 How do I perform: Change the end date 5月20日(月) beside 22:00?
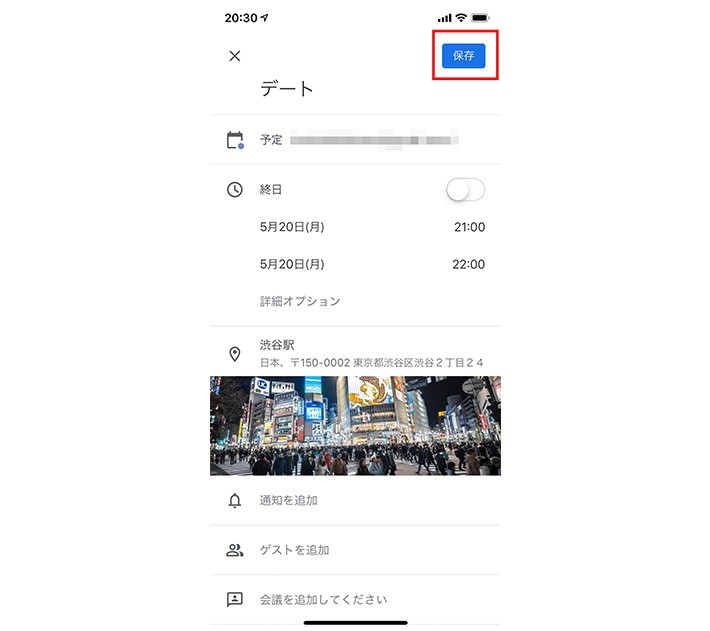coord(292,264)
